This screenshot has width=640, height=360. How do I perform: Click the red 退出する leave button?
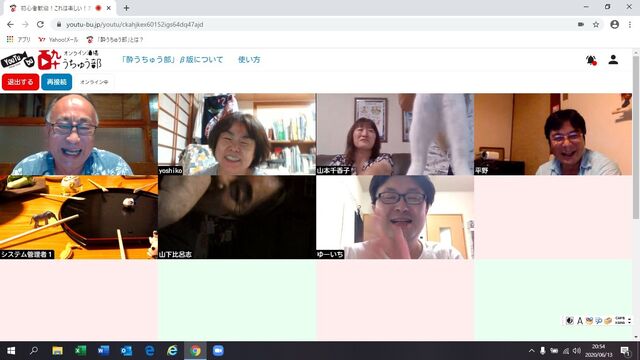coord(20,82)
